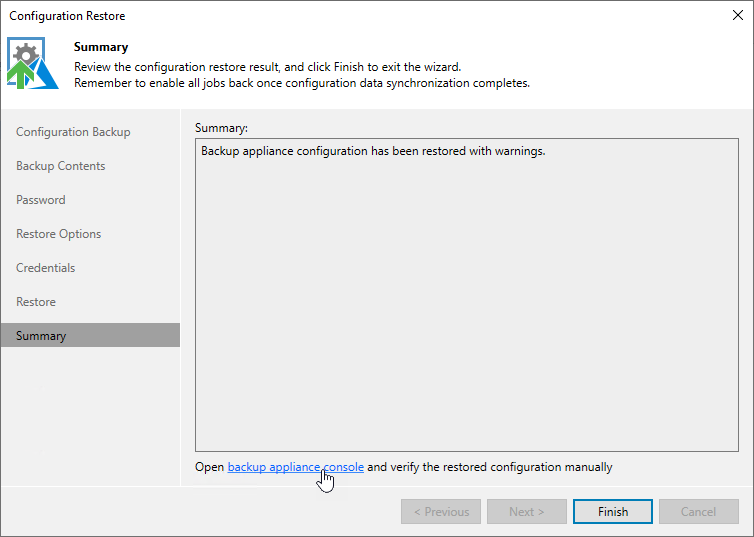Click the 'Remember to enable all jobs' text
This screenshot has width=754, height=537.
302,83
